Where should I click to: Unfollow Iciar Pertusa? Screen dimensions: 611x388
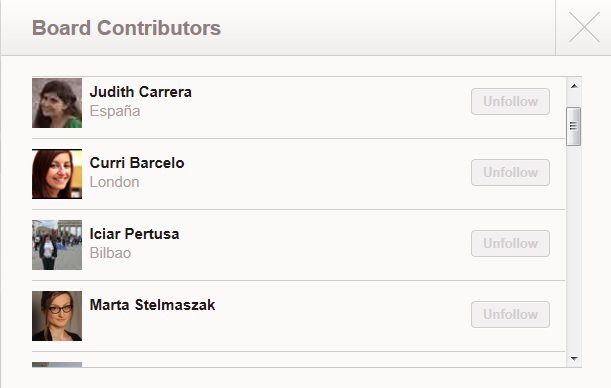tap(510, 243)
